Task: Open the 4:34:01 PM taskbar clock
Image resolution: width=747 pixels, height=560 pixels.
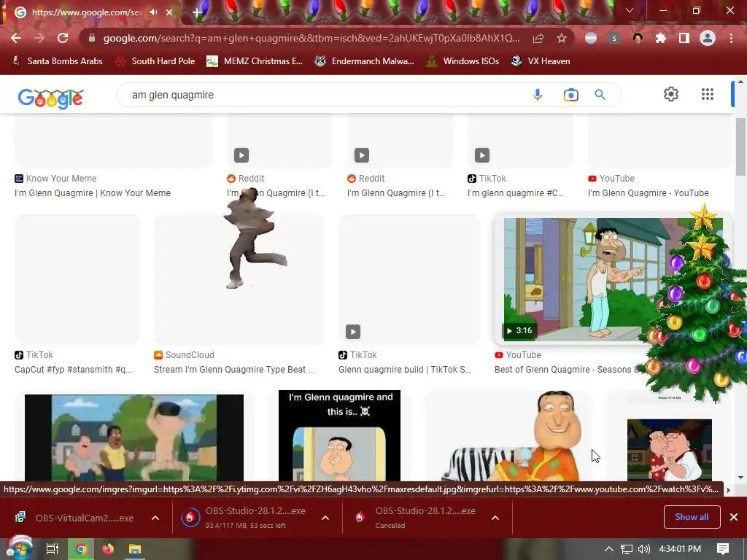Action: pyautogui.click(x=680, y=549)
